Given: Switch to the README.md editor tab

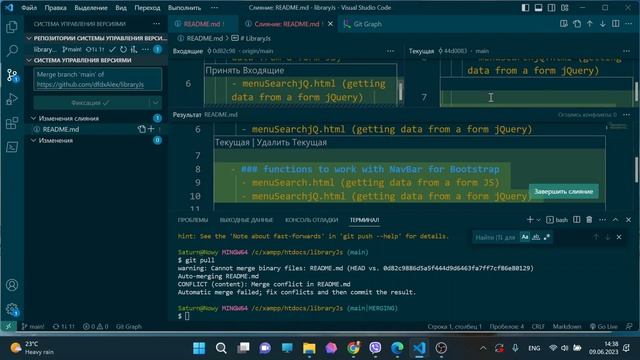Looking at the screenshot, I should coord(202,24).
